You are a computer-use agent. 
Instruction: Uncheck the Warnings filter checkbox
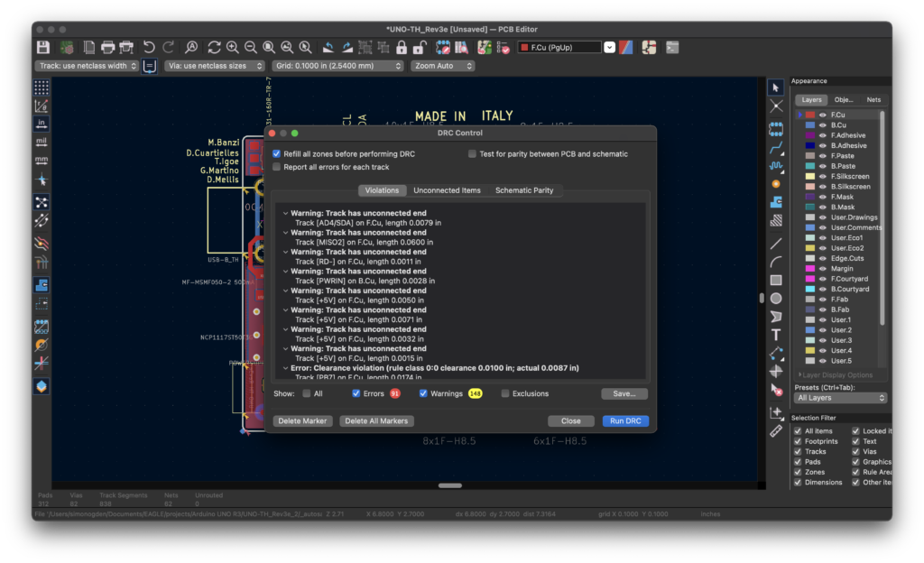tap(423, 393)
